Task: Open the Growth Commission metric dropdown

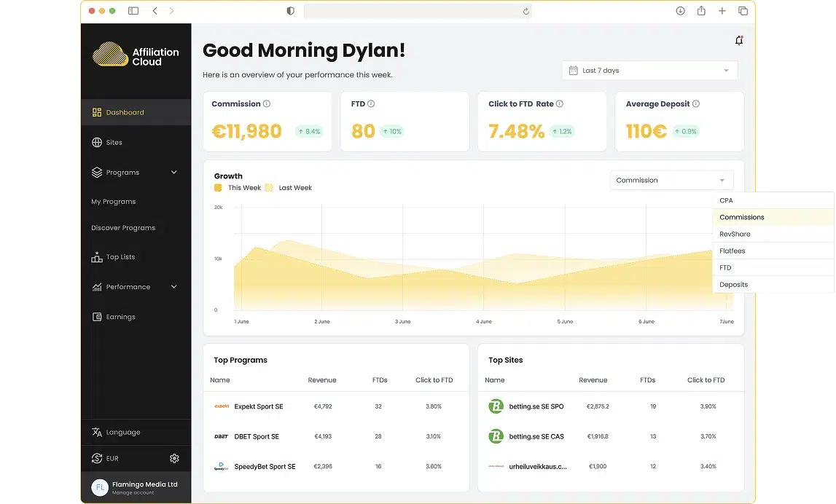Action: coord(672,180)
